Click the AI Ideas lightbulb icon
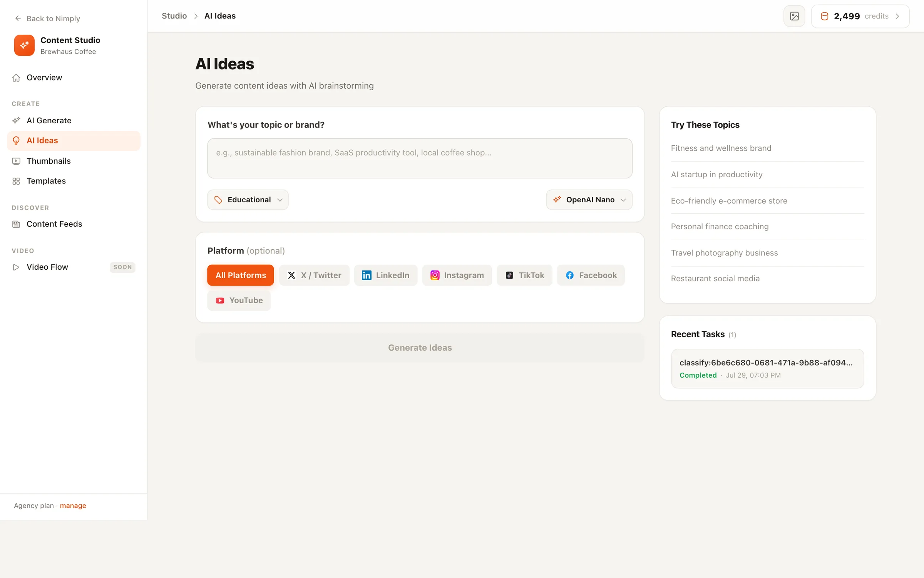 (16, 141)
